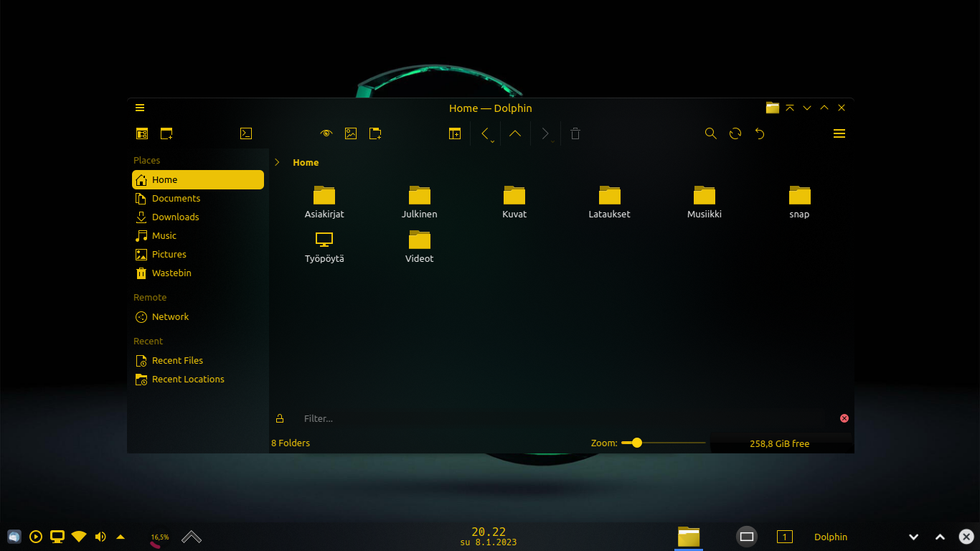The width and height of the screenshot is (980, 551).
Task: Open the application menu in the title bar
Action: (x=140, y=108)
